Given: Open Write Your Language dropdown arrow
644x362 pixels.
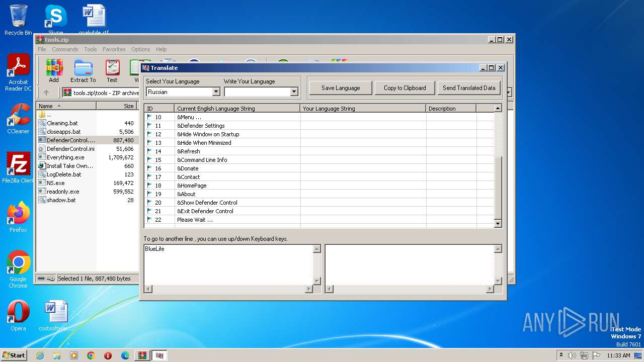Looking at the screenshot, I should point(294,92).
